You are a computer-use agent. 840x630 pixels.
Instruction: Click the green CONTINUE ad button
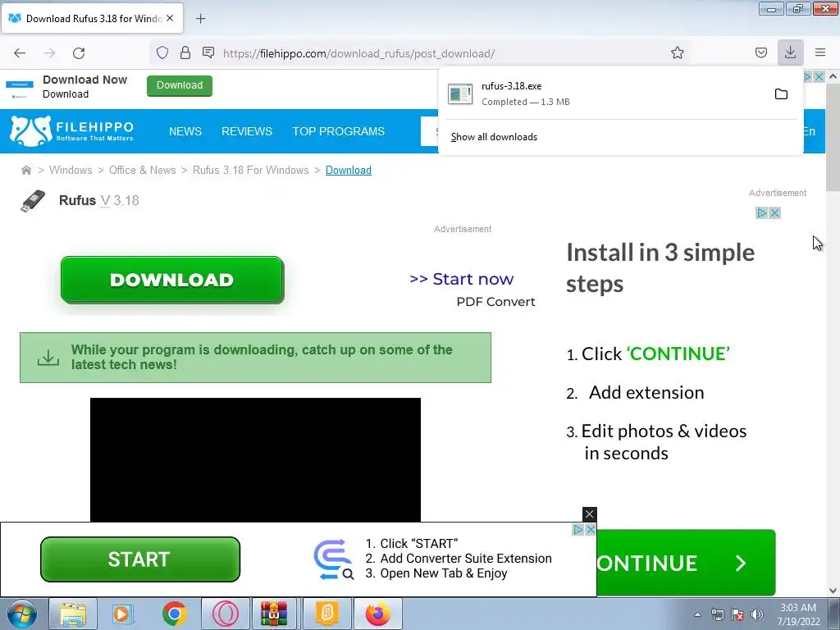click(686, 563)
